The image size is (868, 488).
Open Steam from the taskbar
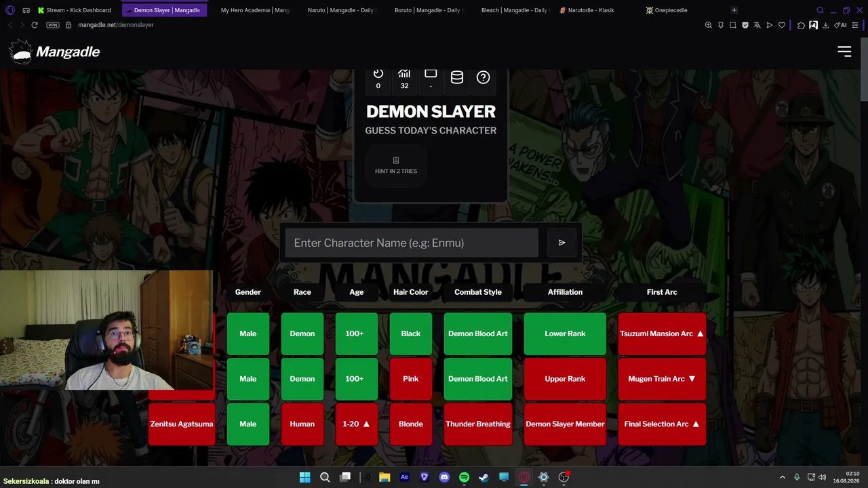pos(484,477)
